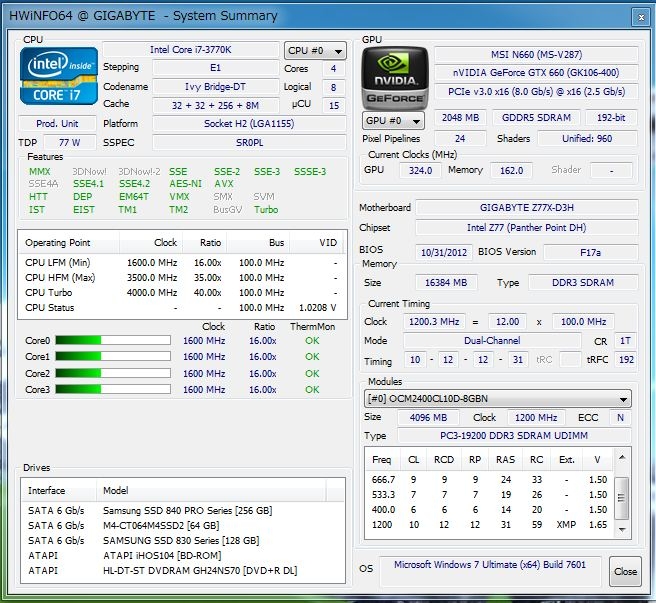Screen dimensions: 656x603
Task: Click the NVIDIA GeForce logo
Action: point(394,78)
